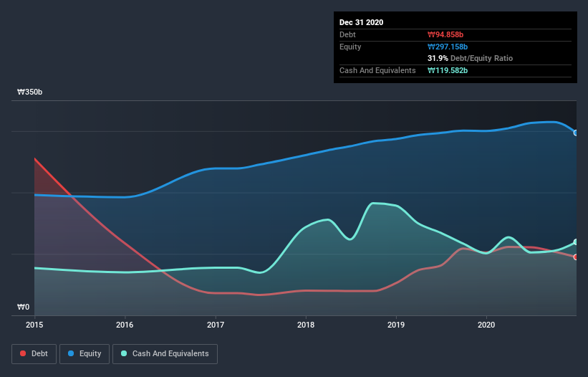
Task: Toggle Cash And Equivalents legend button
Action: pyautogui.click(x=165, y=354)
